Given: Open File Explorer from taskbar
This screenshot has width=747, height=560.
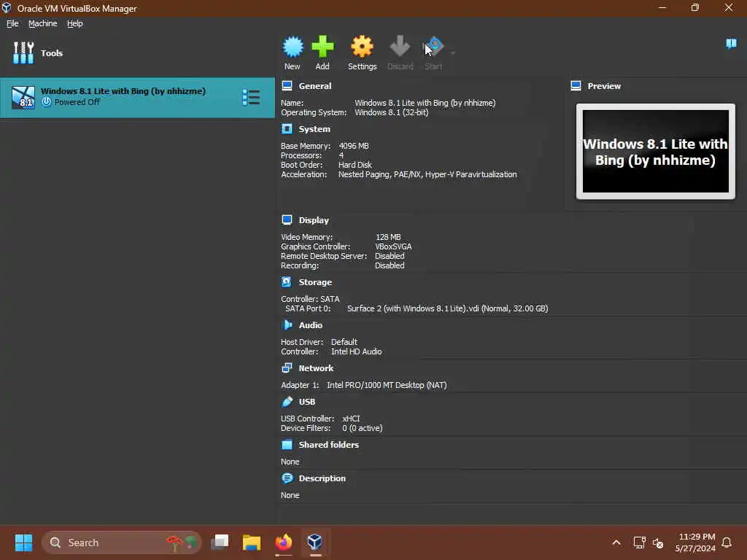Looking at the screenshot, I should (x=252, y=542).
